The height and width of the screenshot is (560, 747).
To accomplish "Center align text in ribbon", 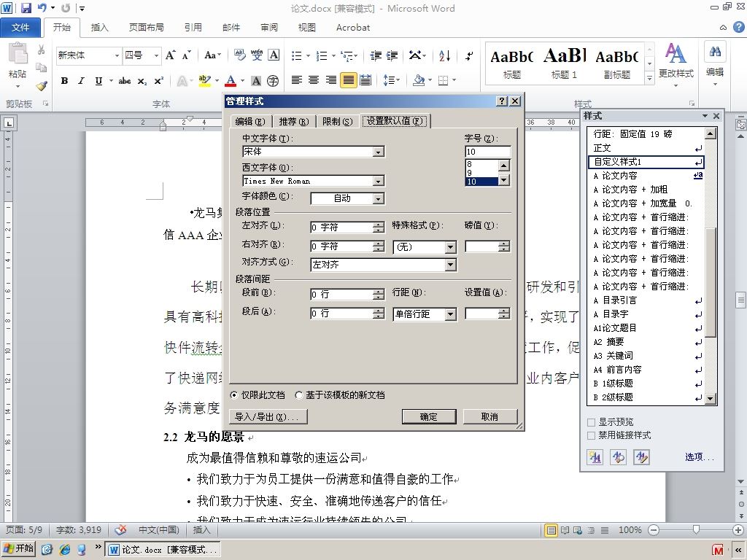I will click(x=314, y=80).
